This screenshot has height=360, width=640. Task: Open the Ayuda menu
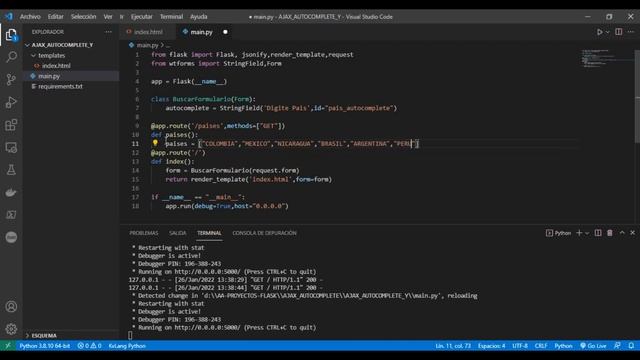coord(199,17)
